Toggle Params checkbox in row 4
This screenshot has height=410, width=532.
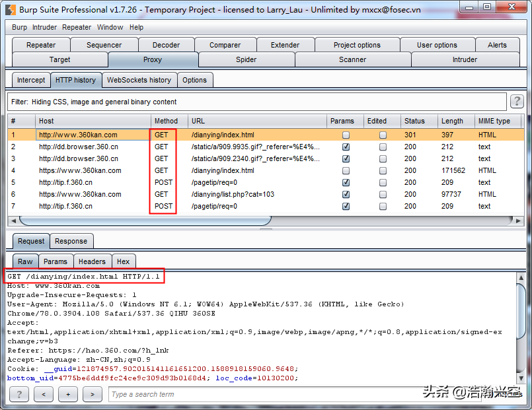pos(346,170)
